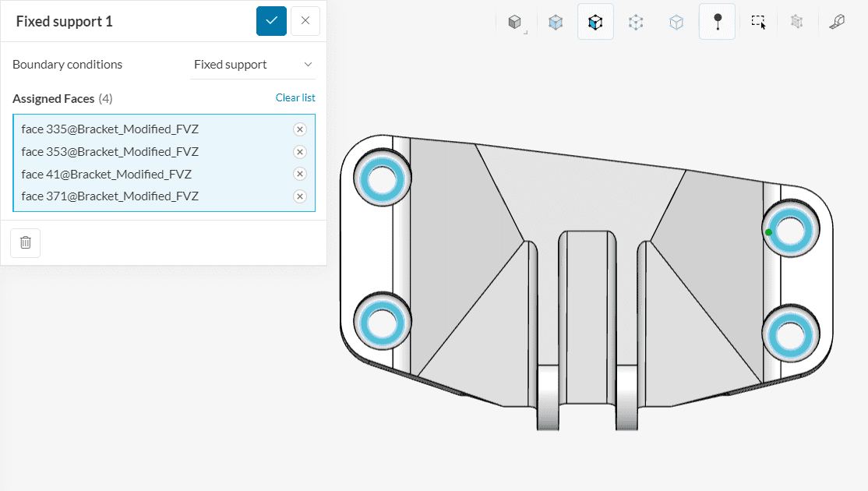Viewport: 868px width, 491px height.
Task: Click the Clear list link
Action: (295, 97)
